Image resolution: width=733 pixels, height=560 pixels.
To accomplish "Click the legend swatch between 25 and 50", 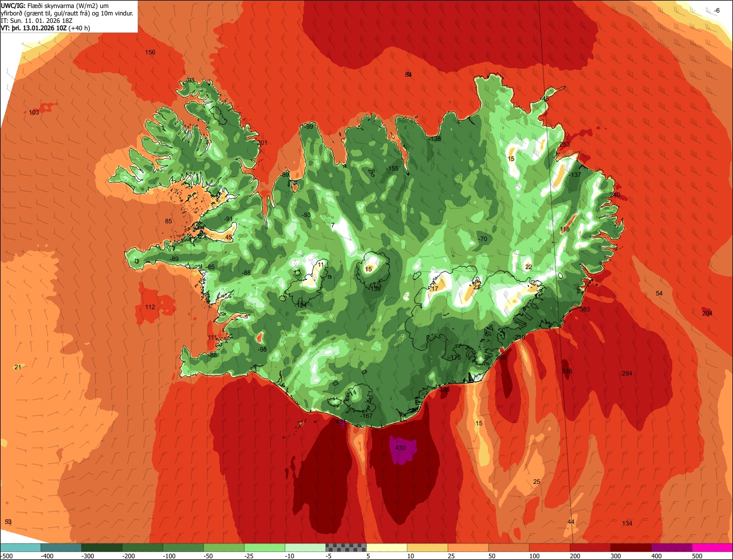I will pyautogui.click(x=468, y=547).
